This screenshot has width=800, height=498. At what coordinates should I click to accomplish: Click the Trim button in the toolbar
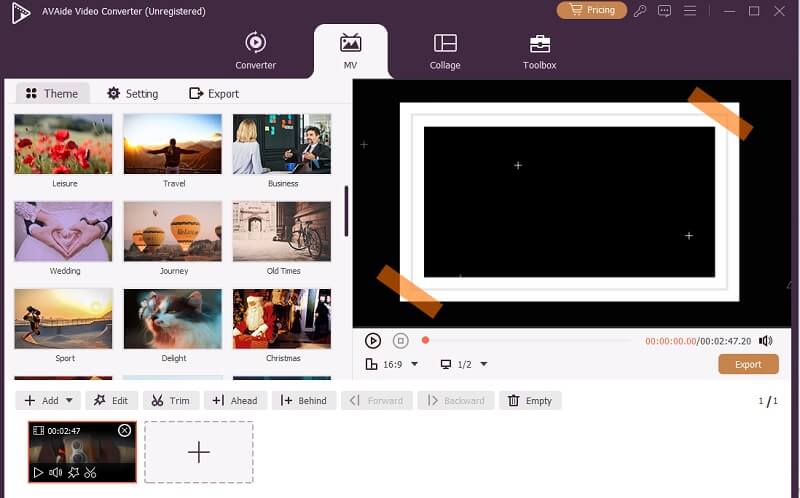point(170,401)
